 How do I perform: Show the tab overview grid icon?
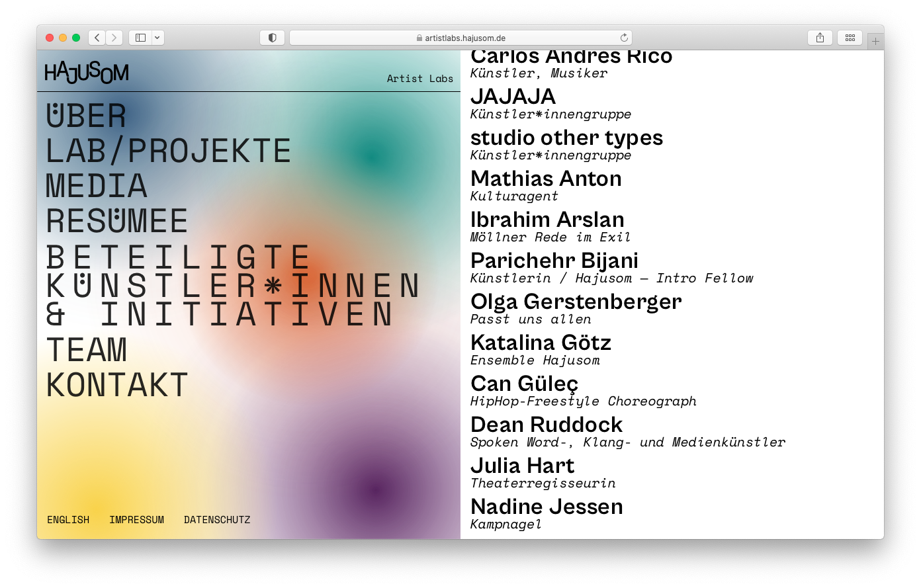click(x=850, y=38)
